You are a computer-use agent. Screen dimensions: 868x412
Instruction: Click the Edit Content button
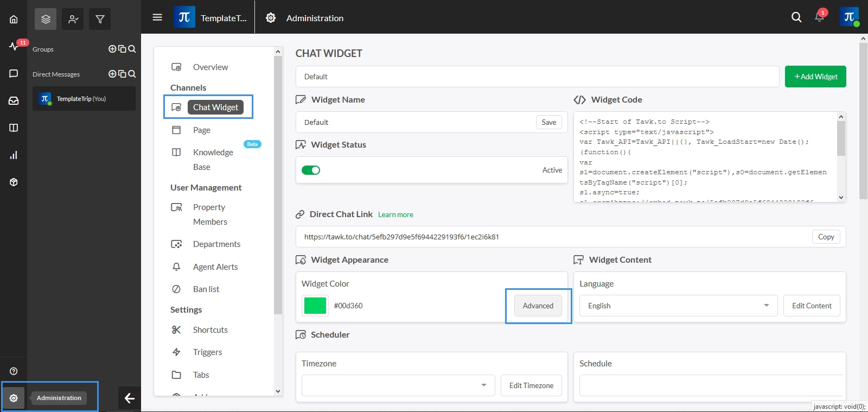tap(812, 306)
